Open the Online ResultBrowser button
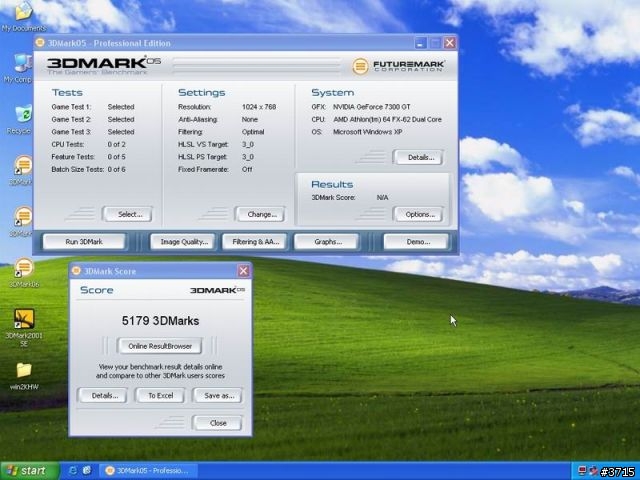Image resolution: width=640 pixels, height=480 pixels. click(x=160, y=346)
